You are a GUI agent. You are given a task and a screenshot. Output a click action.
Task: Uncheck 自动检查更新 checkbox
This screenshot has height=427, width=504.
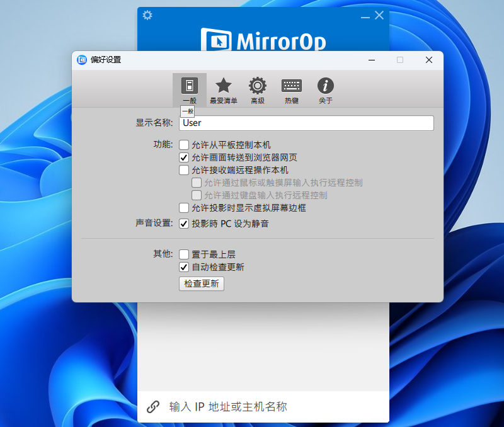184,267
